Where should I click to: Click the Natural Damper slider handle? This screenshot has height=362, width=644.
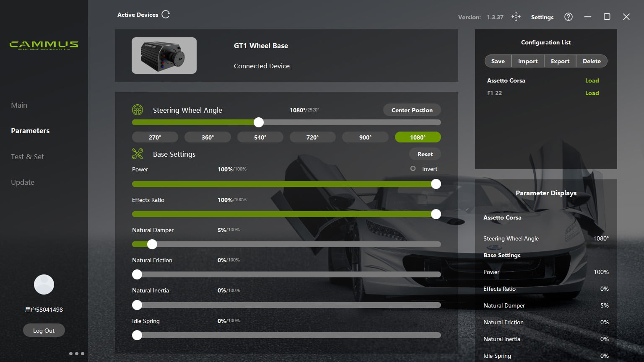(x=152, y=244)
